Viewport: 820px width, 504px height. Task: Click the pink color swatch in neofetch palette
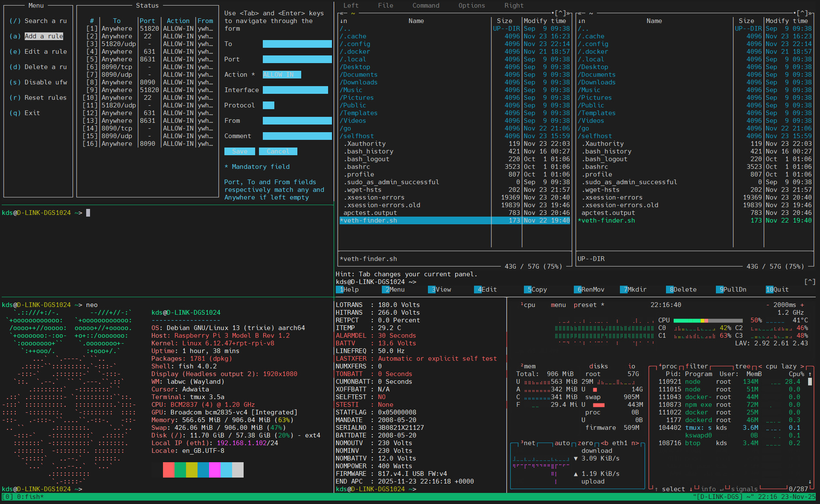pos(215,469)
